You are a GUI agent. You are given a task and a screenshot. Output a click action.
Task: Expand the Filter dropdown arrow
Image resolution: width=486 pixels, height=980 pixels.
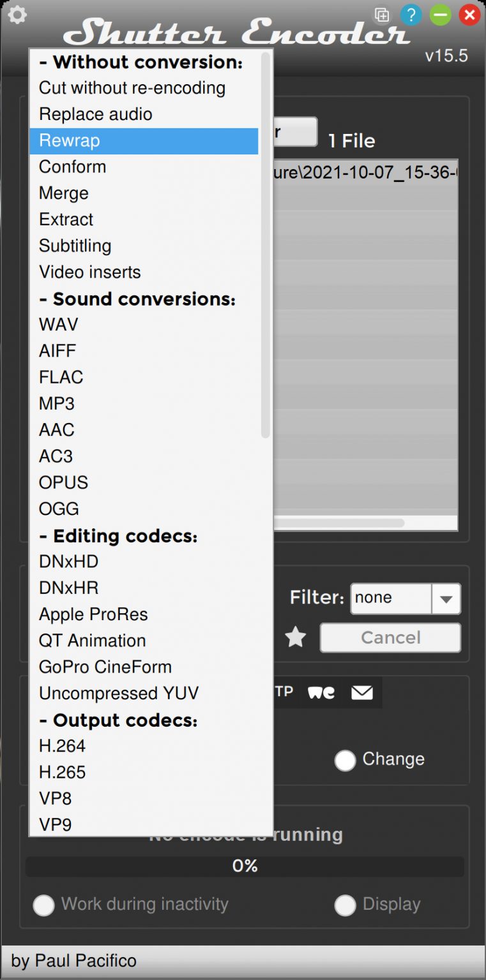click(446, 599)
